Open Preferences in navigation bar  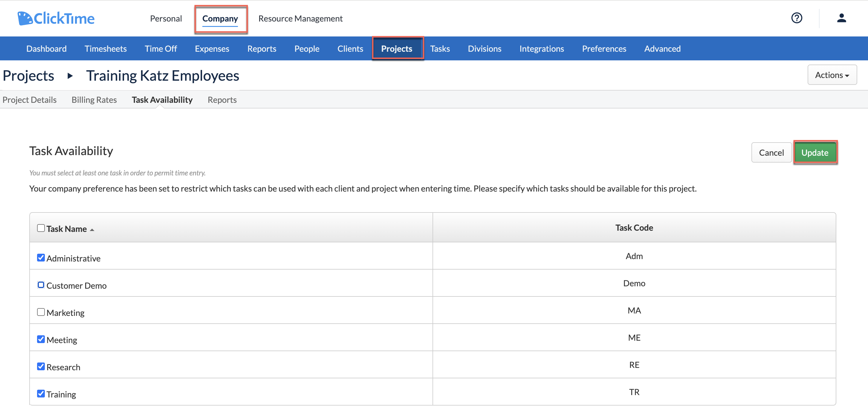point(604,48)
